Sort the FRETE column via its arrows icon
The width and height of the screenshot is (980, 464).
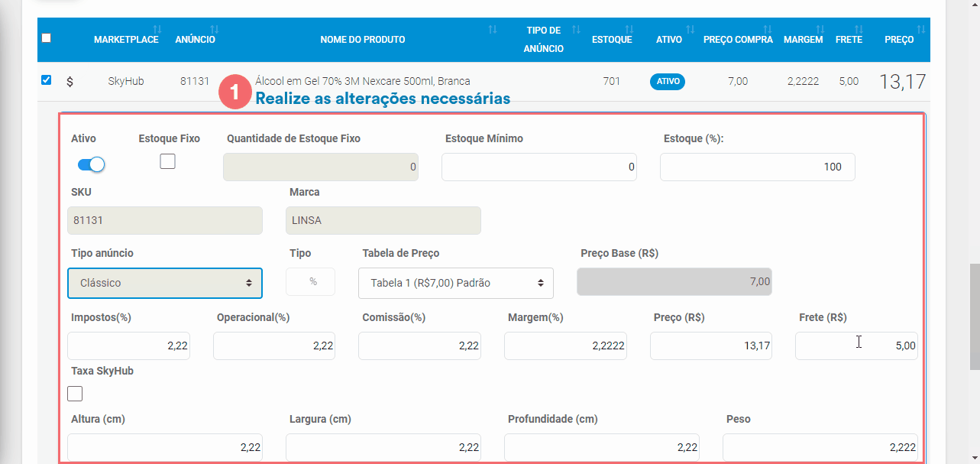(x=859, y=30)
